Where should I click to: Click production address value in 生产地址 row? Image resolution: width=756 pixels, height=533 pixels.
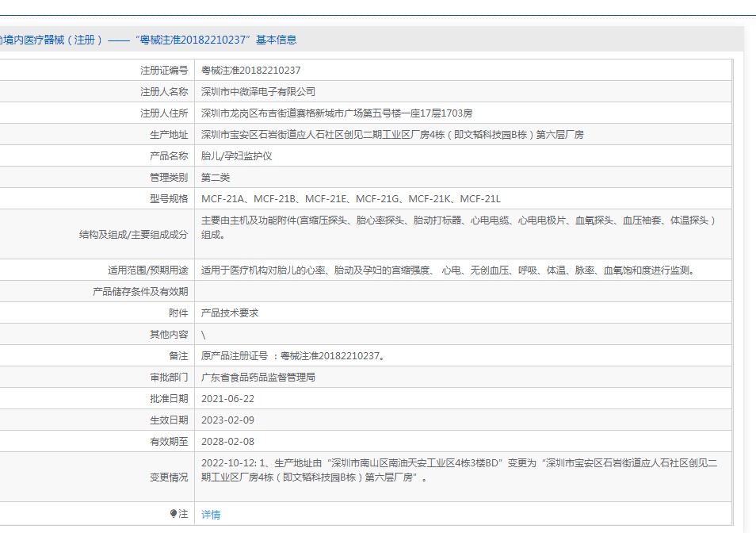pyautogui.click(x=392, y=135)
